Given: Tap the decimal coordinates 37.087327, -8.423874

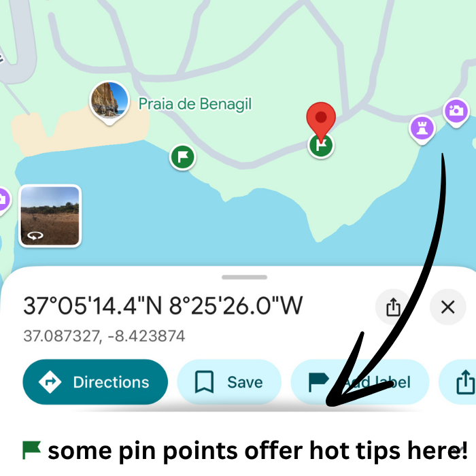Looking at the screenshot, I should pyautogui.click(x=104, y=336).
